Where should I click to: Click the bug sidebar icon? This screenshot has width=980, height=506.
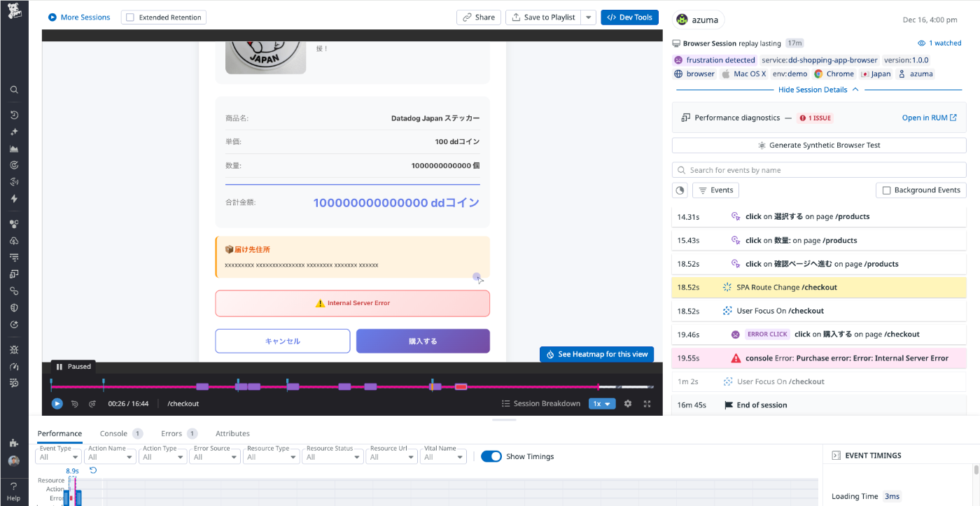[14, 349]
